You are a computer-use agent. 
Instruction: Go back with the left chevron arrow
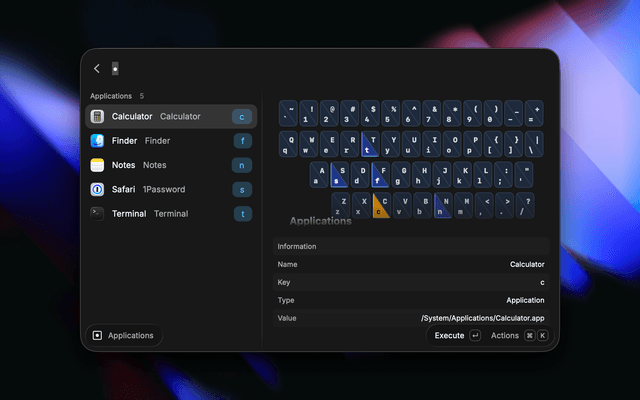97,69
